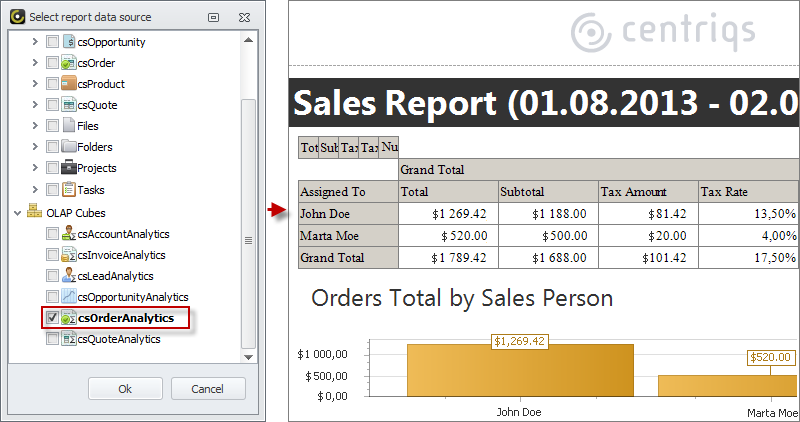This screenshot has height=422, width=800.
Task: Click the csOrder icon in tree
Action: 68,63
